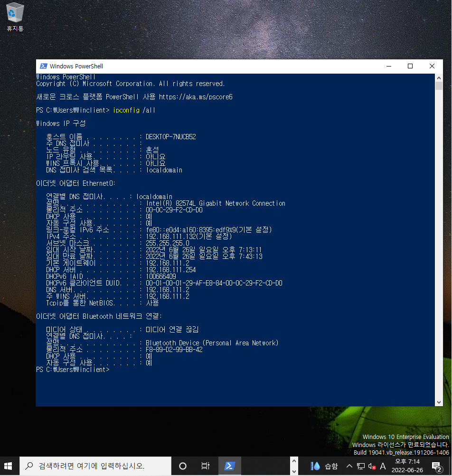Click the scrollbar down arrow

(x=438, y=402)
